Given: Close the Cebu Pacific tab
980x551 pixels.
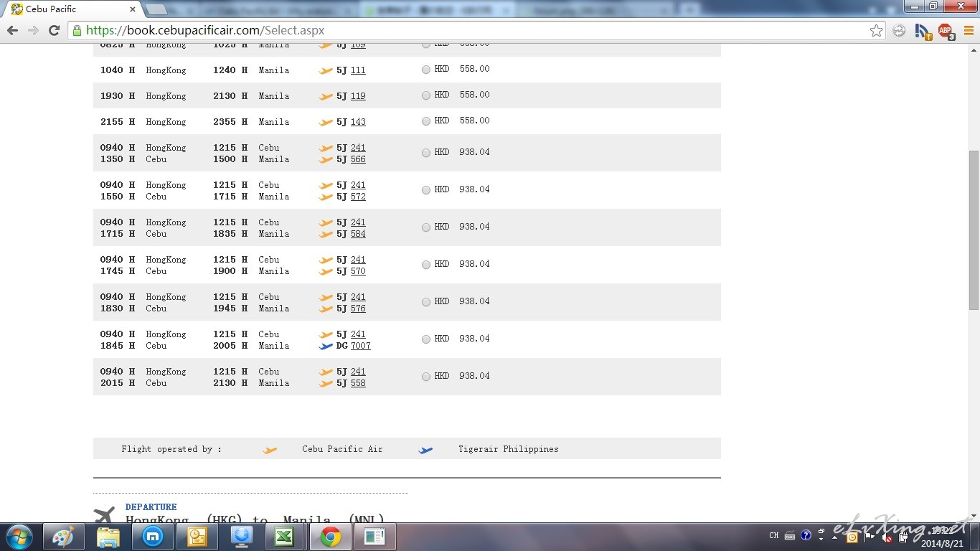Looking at the screenshot, I should click(133, 9).
